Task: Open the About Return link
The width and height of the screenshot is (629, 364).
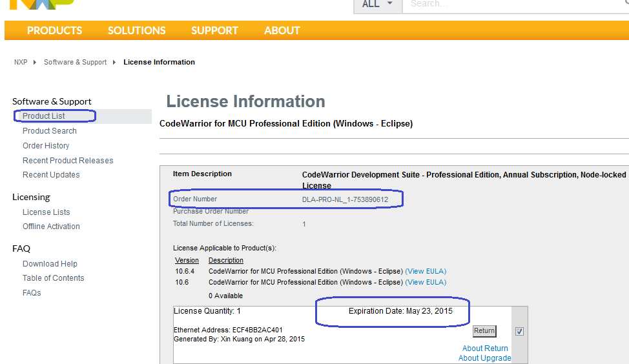Action: pos(485,349)
